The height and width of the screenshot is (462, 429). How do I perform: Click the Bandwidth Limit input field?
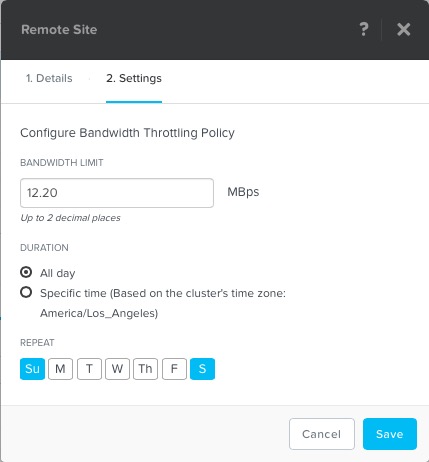click(x=117, y=193)
